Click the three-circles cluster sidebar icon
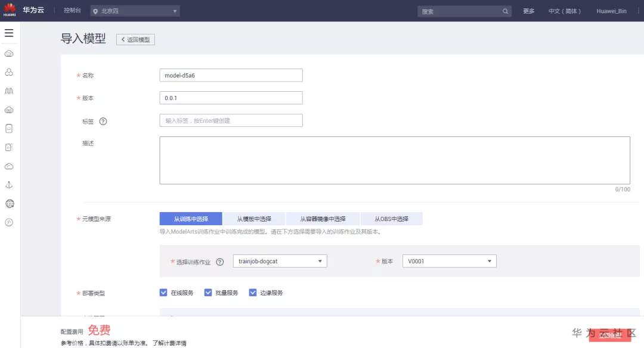The width and height of the screenshot is (644, 348). pyautogui.click(x=9, y=72)
